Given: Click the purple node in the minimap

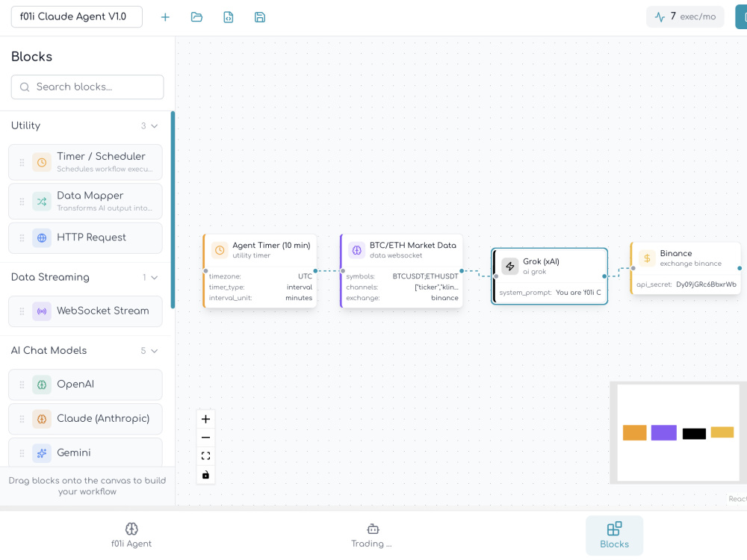Looking at the screenshot, I should (663, 432).
